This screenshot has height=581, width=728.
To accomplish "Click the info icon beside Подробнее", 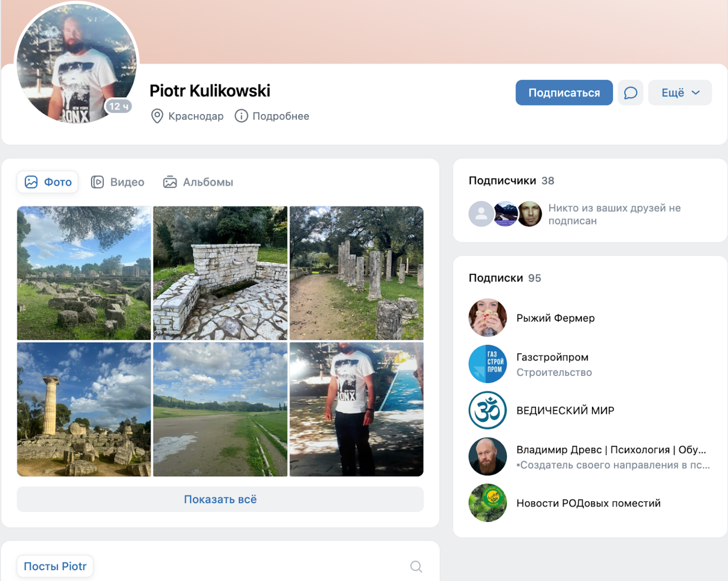I will pos(241,116).
